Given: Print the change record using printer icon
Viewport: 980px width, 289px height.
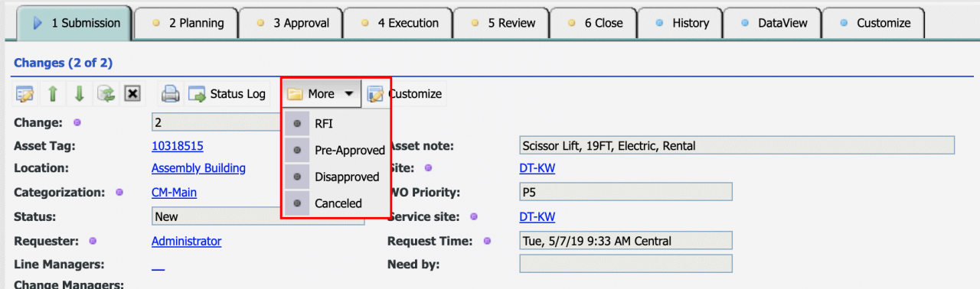Looking at the screenshot, I should [170, 94].
